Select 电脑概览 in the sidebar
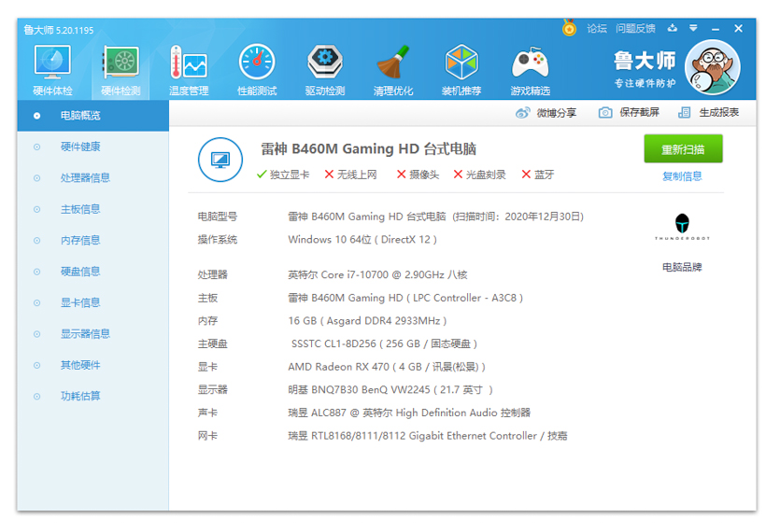 tap(93, 116)
